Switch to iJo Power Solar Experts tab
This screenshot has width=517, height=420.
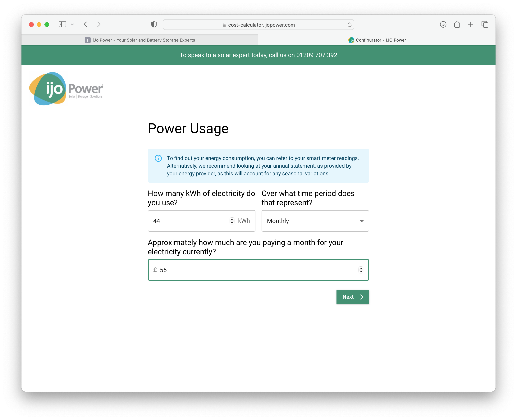point(140,40)
